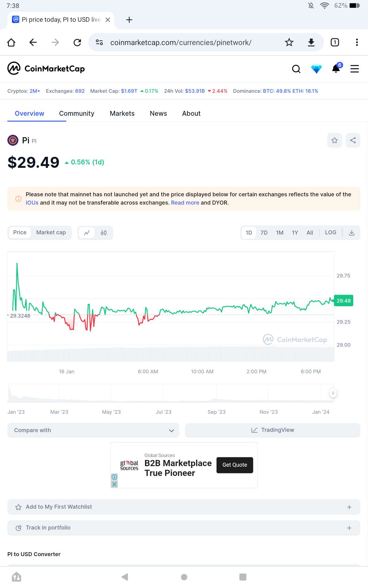Click the chart range slider handle
The width and height of the screenshot is (368, 588).
(333, 393)
